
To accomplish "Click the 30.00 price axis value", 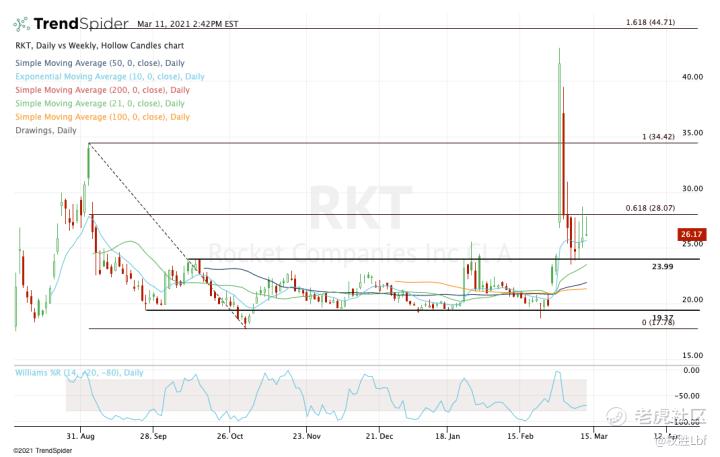I will [x=692, y=188].
